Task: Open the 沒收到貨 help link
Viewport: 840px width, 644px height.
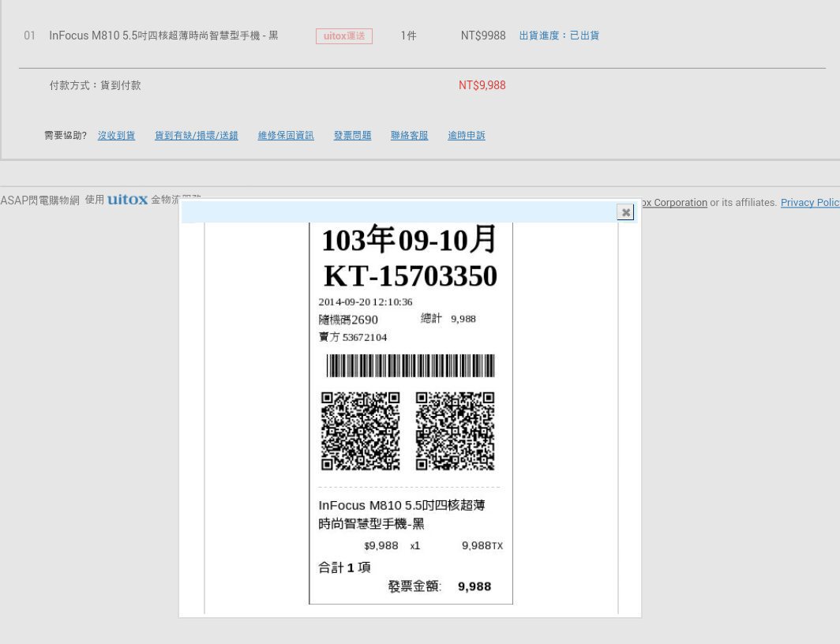Action: [116, 136]
